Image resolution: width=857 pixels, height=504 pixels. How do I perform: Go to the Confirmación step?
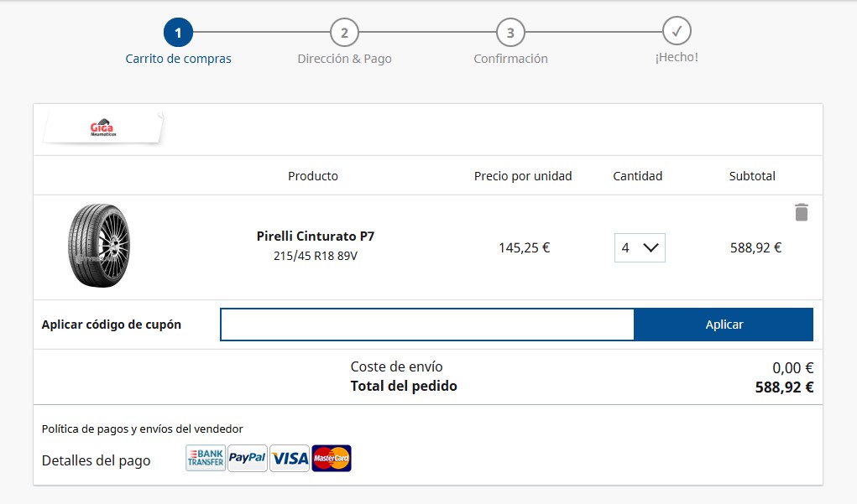point(510,33)
